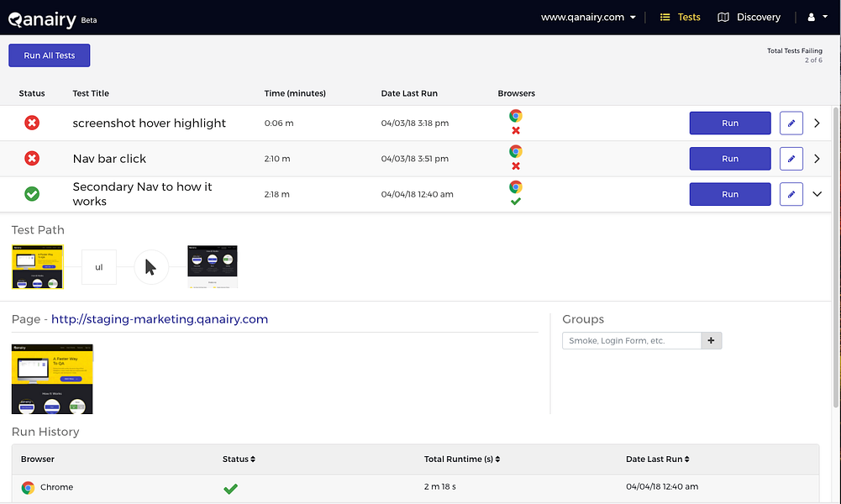The image size is (841, 504).
Task: Select the dark result page thumbnail in Test Path
Action: point(213,266)
